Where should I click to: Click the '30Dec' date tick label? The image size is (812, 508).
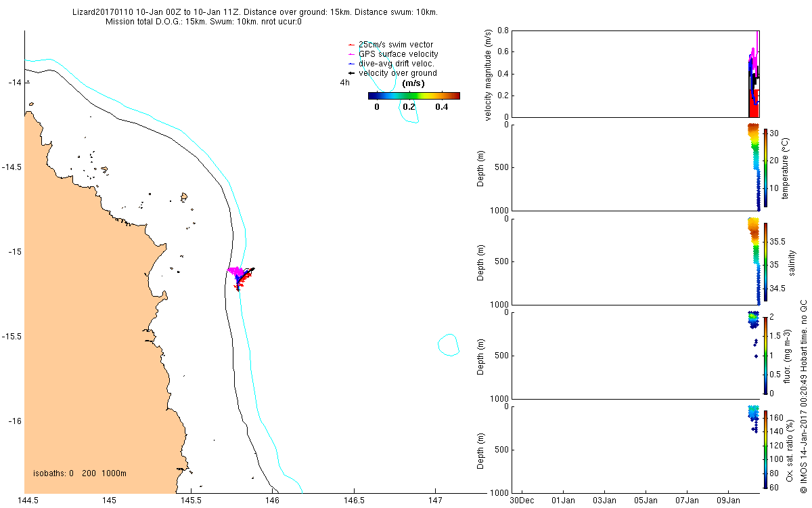pos(522,501)
